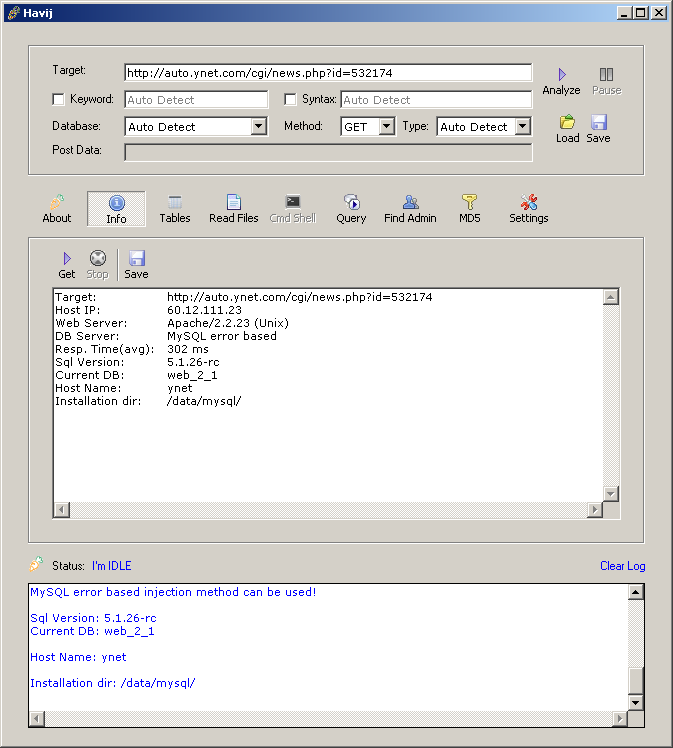673x748 pixels.
Task: Enable the Keyword checkbox
Action: pyautogui.click(x=58, y=99)
